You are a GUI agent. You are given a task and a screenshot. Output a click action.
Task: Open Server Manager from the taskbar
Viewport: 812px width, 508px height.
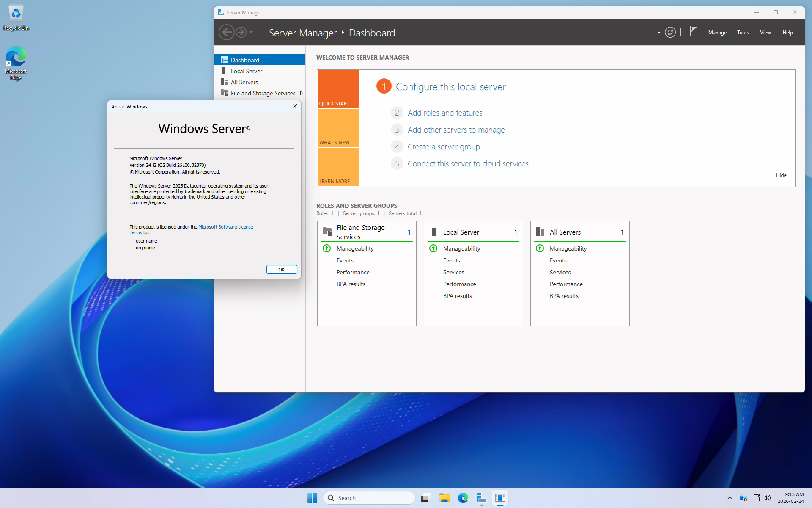(481, 498)
